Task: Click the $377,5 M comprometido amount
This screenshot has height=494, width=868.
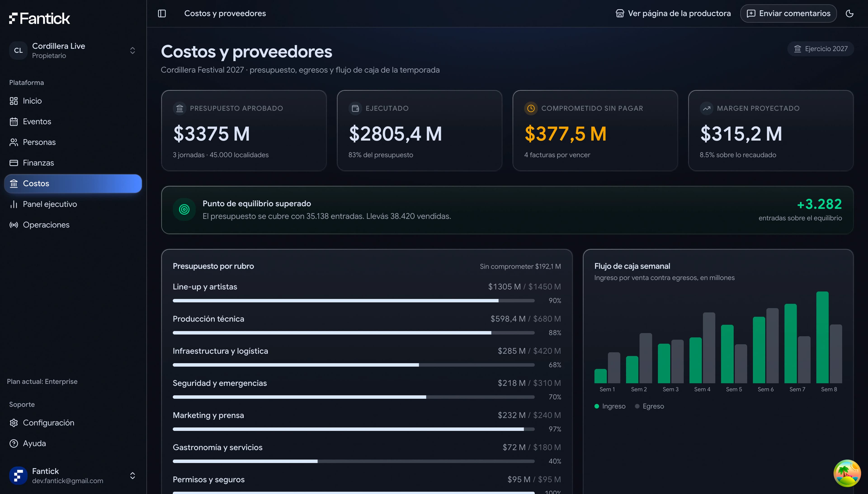Action: [x=566, y=134]
